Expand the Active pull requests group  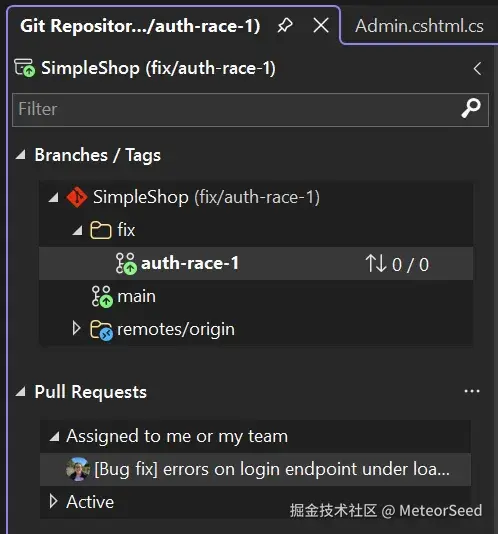point(53,501)
